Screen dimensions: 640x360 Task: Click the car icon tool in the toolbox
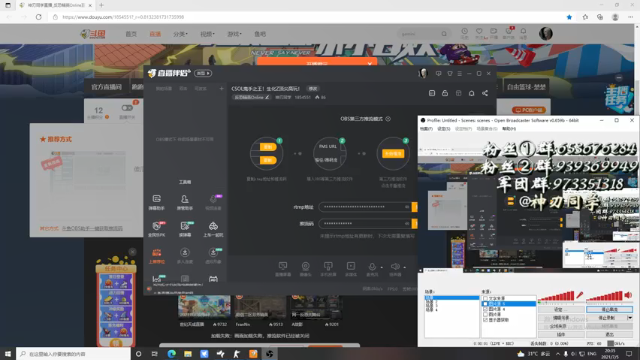click(213, 229)
